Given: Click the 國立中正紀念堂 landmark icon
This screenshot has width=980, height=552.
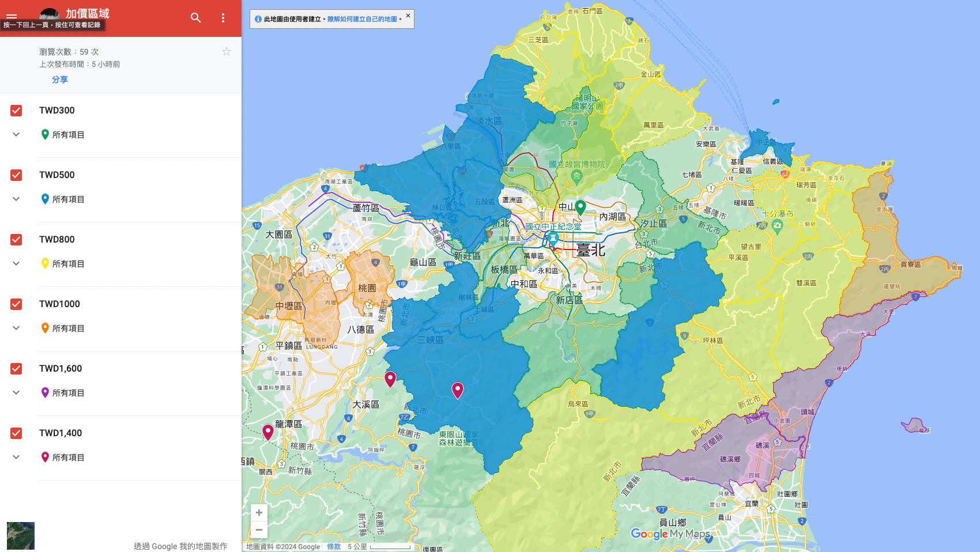Looking at the screenshot, I should click(553, 238).
